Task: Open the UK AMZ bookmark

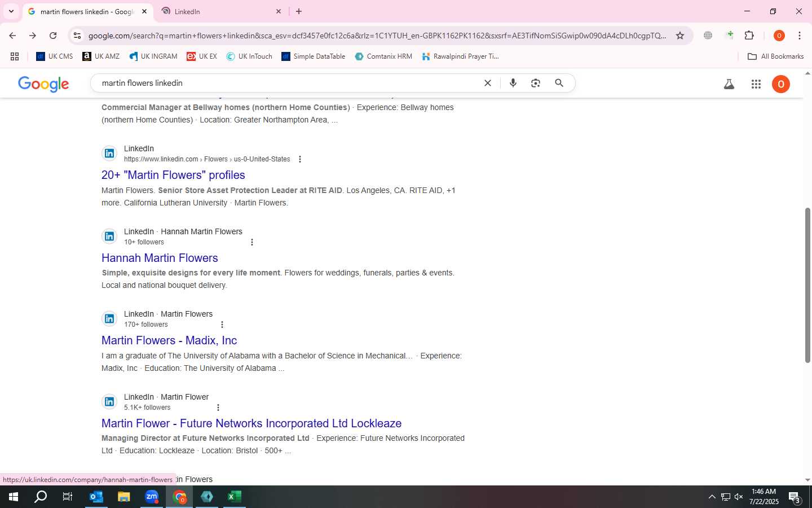Action: (101, 56)
